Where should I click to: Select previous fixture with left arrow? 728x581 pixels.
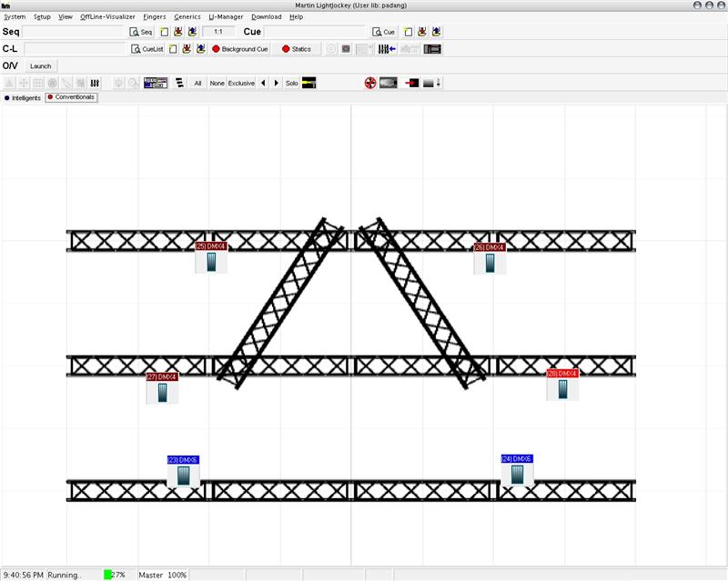pos(263,83)
